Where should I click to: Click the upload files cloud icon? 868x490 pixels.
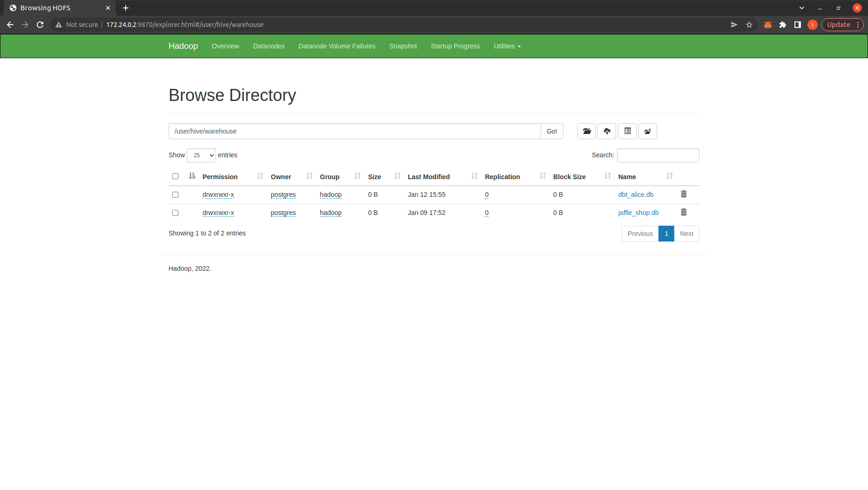pos(607,131)
